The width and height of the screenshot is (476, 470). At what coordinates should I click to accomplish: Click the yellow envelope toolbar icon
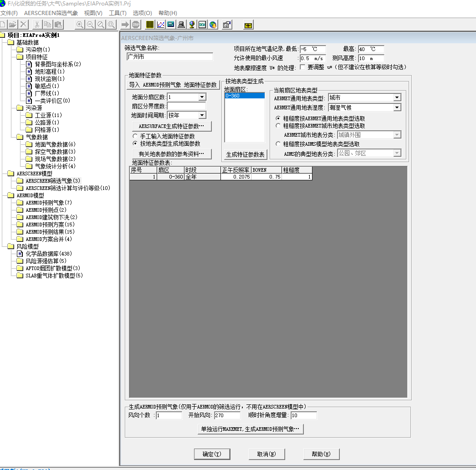pos(248,25)
